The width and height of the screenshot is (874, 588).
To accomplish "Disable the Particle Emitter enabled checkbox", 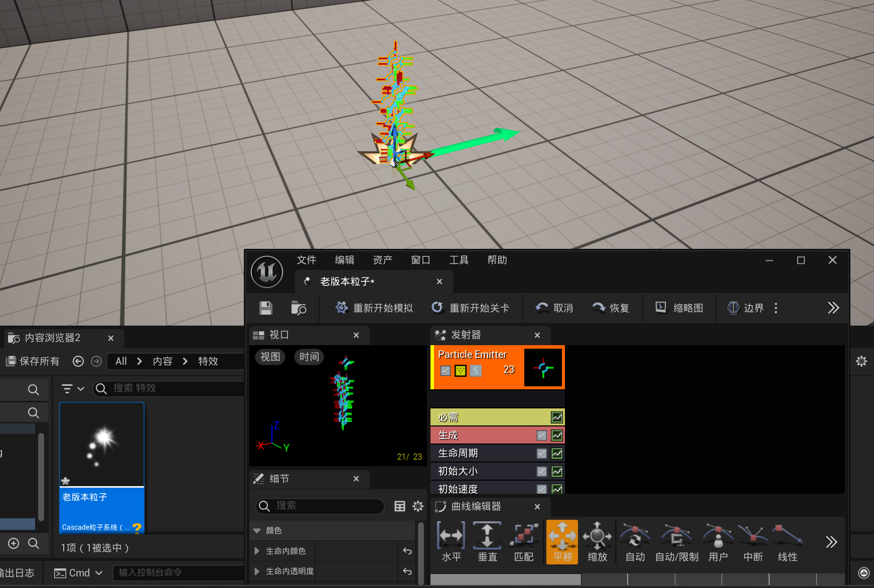I will (445, 371).
